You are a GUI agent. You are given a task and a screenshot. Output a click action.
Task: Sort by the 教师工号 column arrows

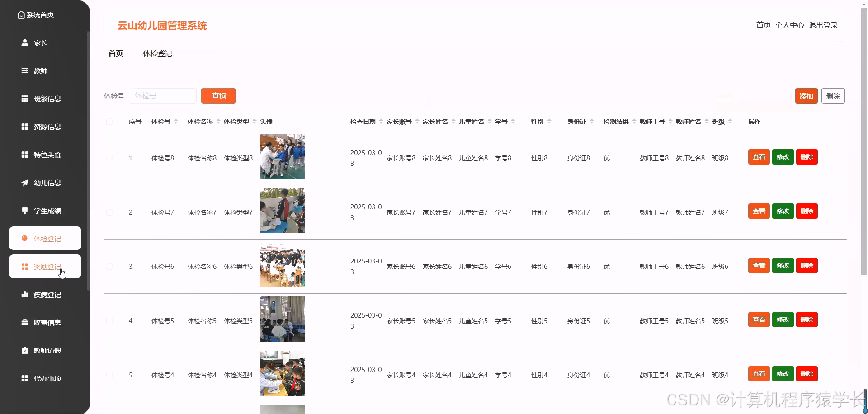(x=670, y=122)
